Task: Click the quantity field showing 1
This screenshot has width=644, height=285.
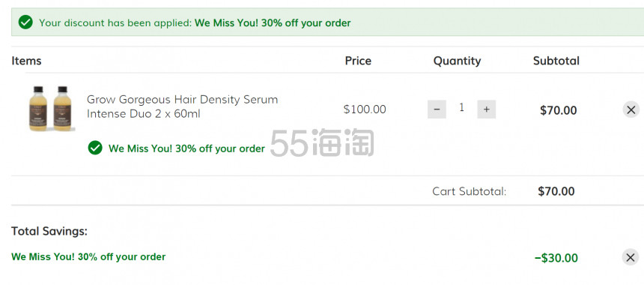Action: (461, 108)
